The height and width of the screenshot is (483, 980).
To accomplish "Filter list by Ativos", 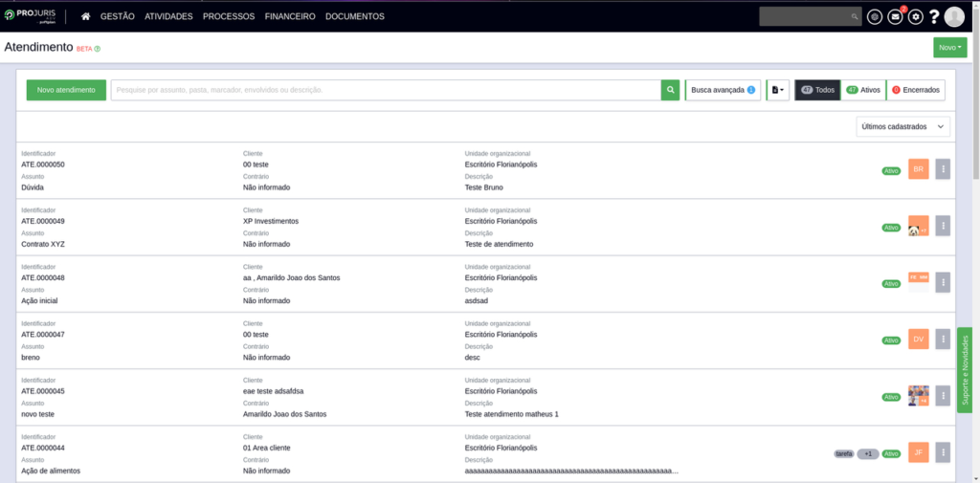I will pos(863,90).
